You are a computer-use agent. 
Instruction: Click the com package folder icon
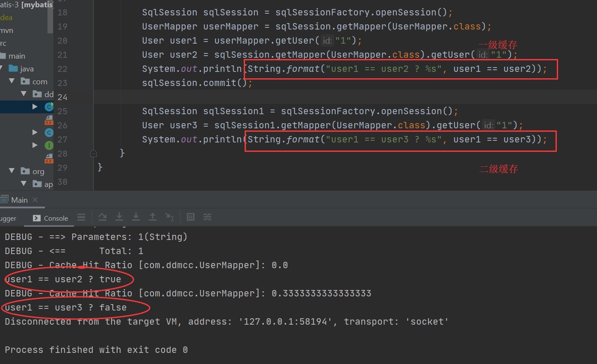pyautogui.click(x=25, y=81)
